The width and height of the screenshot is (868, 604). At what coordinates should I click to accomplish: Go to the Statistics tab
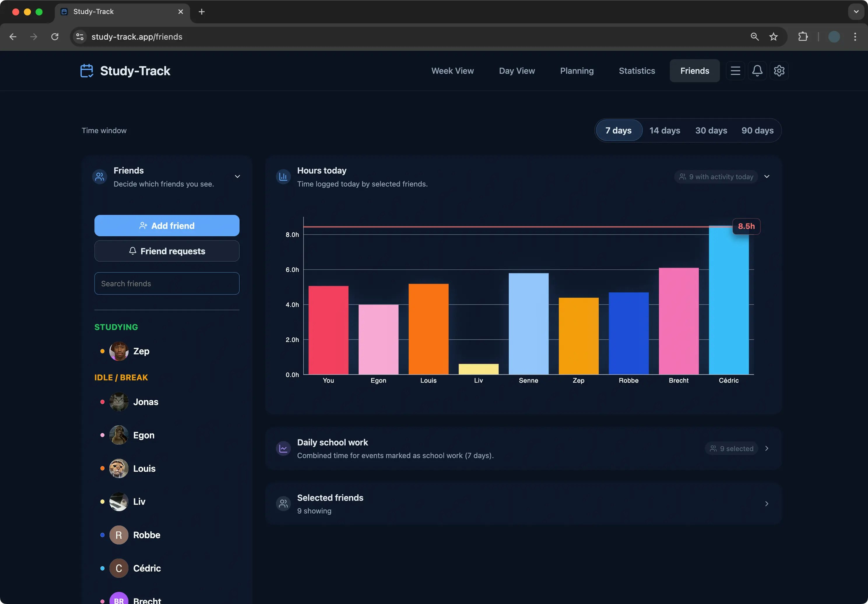tap(637, 71)
